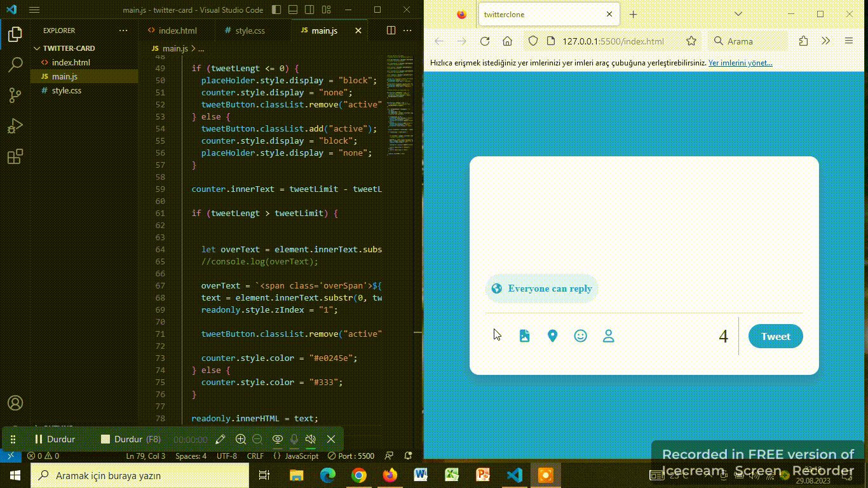
Task: Open the Run and Debug view
Action: coord(15,126)
